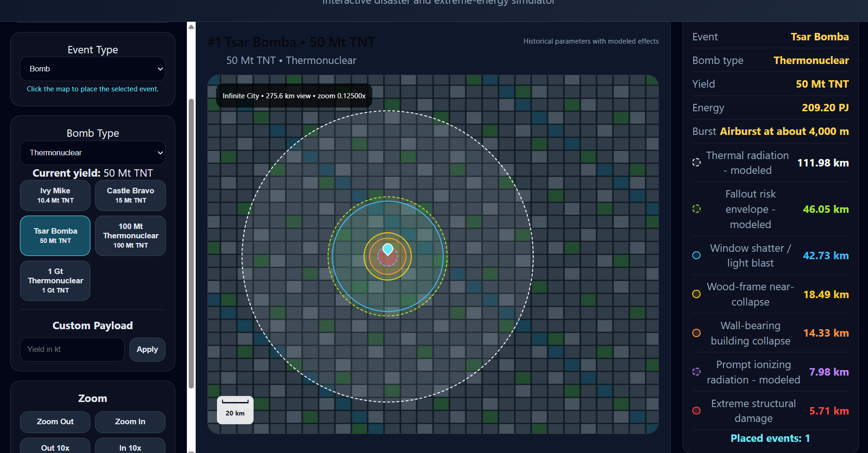Click the '7.98 km' ionizing radiation value
Viewport: 868px width, 453px height.
(x=829, y=372)
